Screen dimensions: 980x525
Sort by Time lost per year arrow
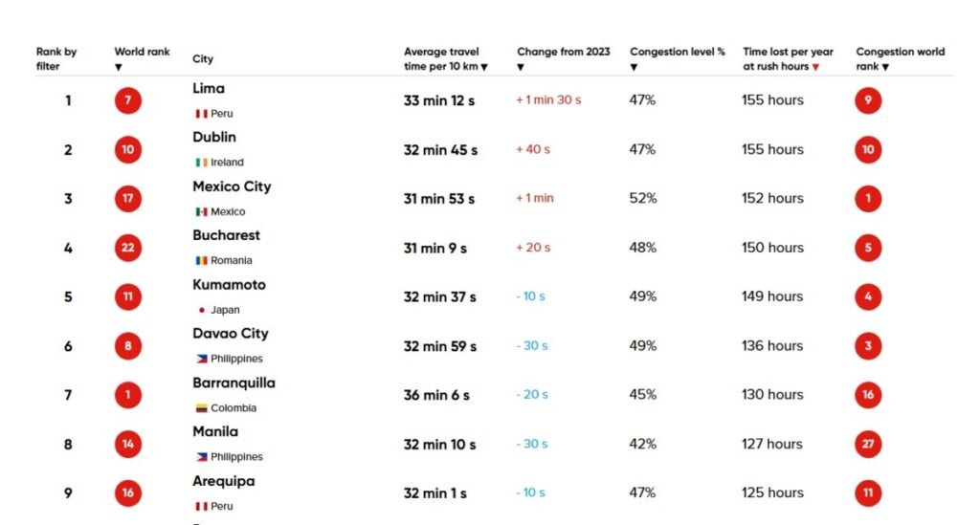point(815,67)
